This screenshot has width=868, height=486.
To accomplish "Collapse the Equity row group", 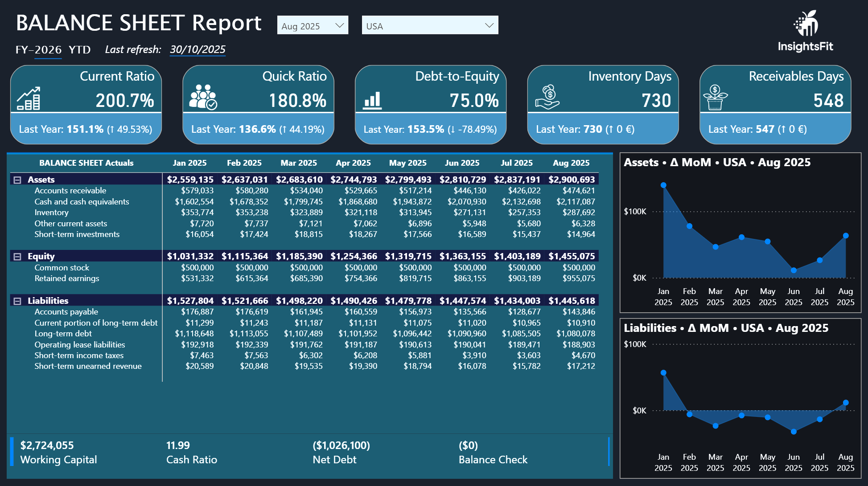I will tap(17, 257).
